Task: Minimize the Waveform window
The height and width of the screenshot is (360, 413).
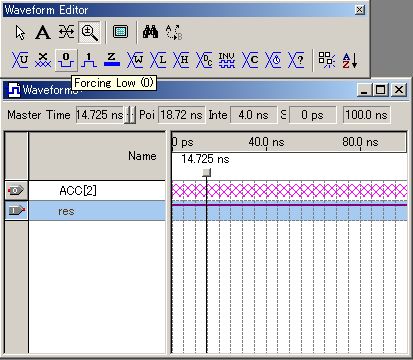Action: [x=365, y=90]
